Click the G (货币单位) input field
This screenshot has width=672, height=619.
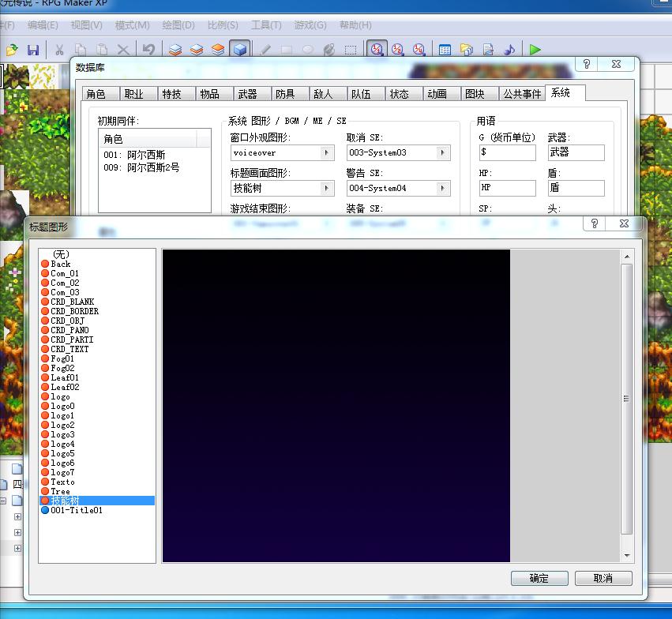click(508, 152)
